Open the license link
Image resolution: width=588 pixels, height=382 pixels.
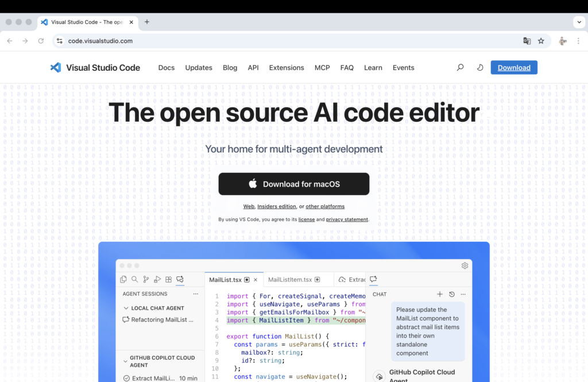[307, 219]
